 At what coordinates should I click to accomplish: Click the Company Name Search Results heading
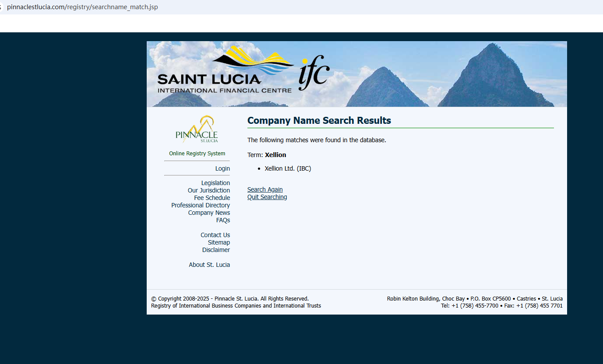tap(319, 121)
